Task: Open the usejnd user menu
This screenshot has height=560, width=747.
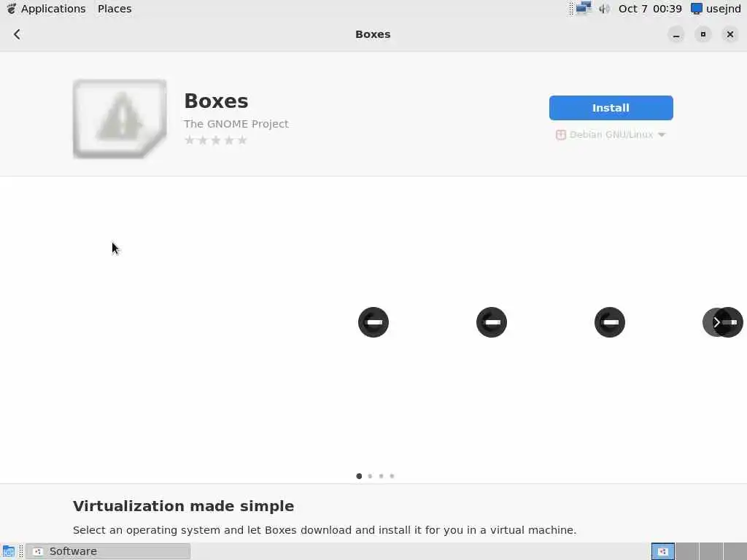Action: pyautogui.click(x=716, y=9)
